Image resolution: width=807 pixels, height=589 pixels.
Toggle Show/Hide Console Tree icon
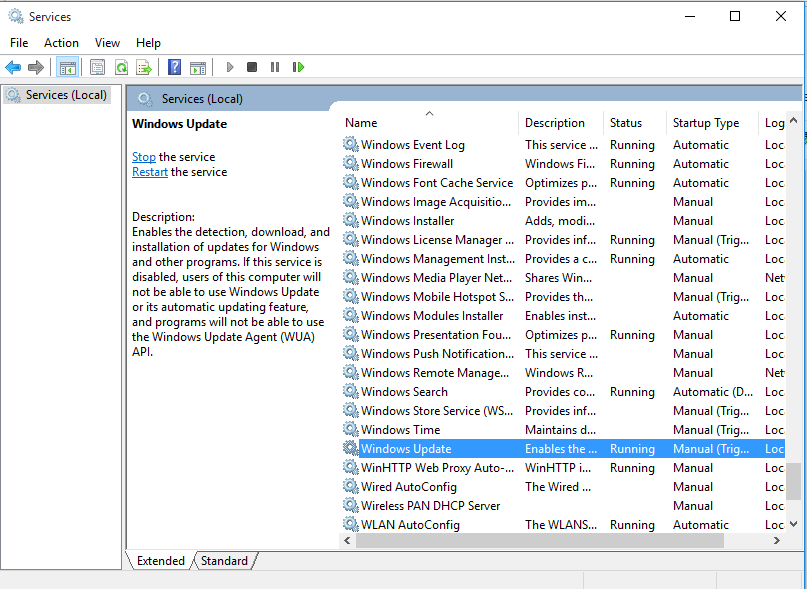(x=68, y=67)
